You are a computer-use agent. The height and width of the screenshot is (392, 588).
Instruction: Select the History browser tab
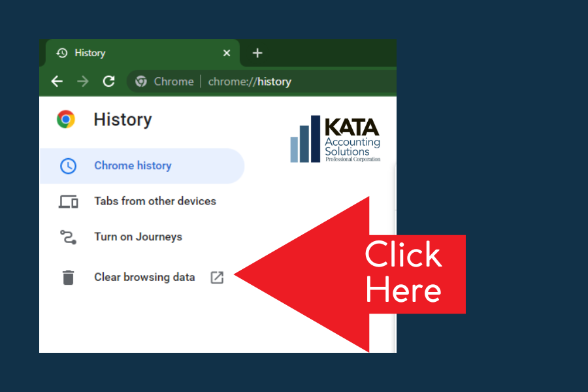coord(142,53)
